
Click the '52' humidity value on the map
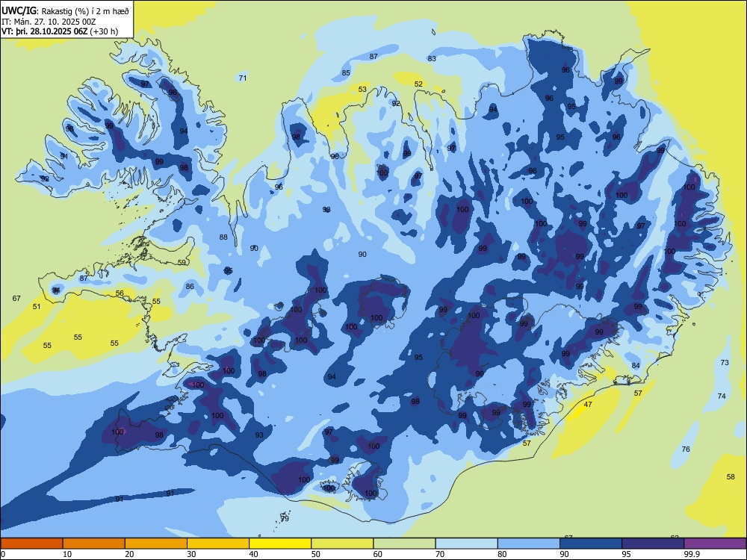pos(418,84)
